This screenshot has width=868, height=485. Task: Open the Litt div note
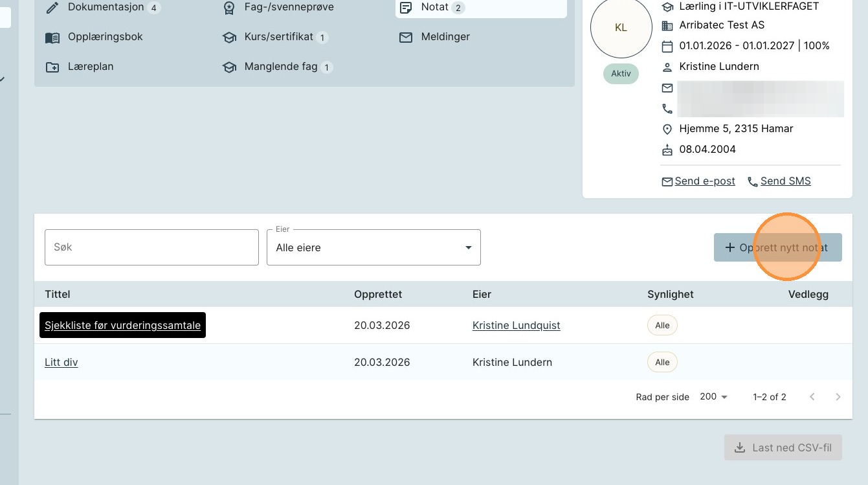tap(61, 363)
